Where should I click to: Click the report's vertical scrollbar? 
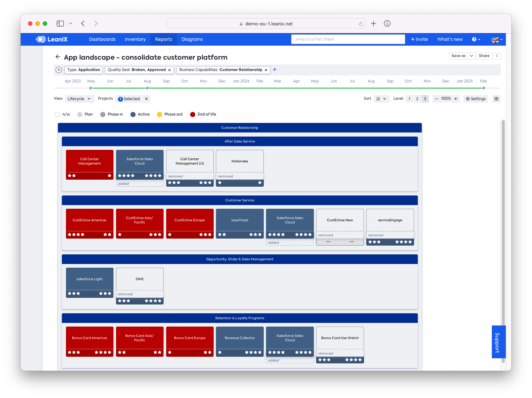click(x=503, y=241)
